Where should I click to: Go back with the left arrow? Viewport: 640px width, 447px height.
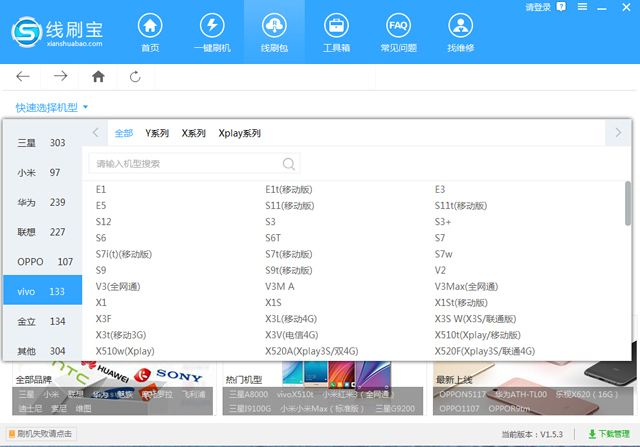(23, 76)
